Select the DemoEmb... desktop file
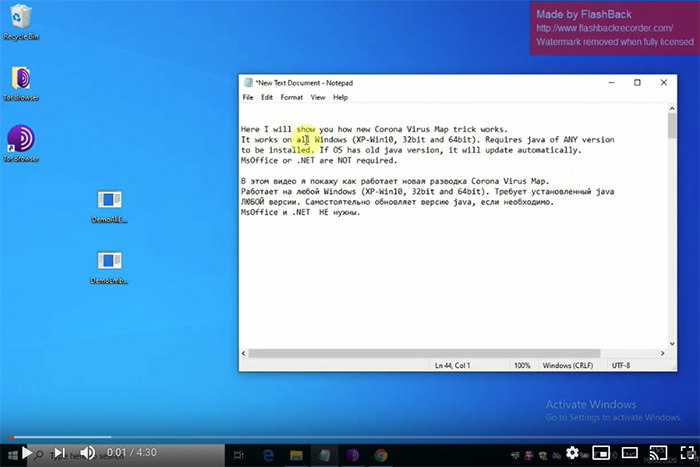Screen dimensions: 700x467 tap(109, 267)
